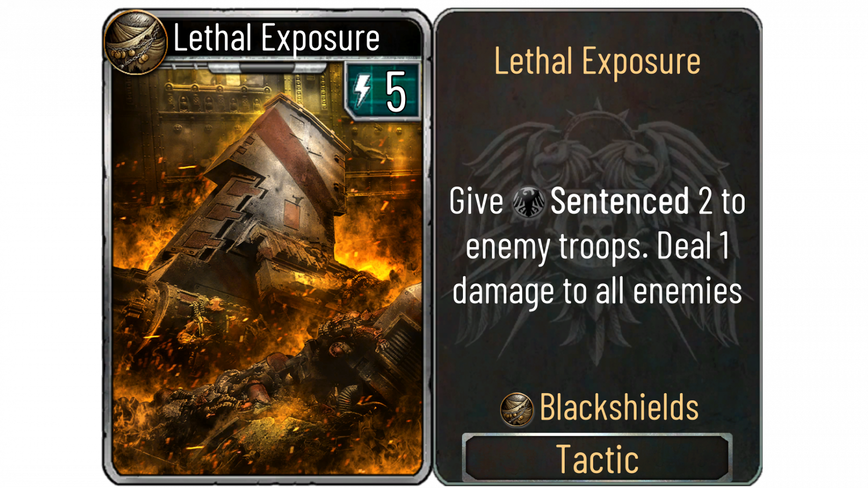Screen dimensions: 868x488
Task: Click the metal tab at artwork top edge
Action: (267, 67)
